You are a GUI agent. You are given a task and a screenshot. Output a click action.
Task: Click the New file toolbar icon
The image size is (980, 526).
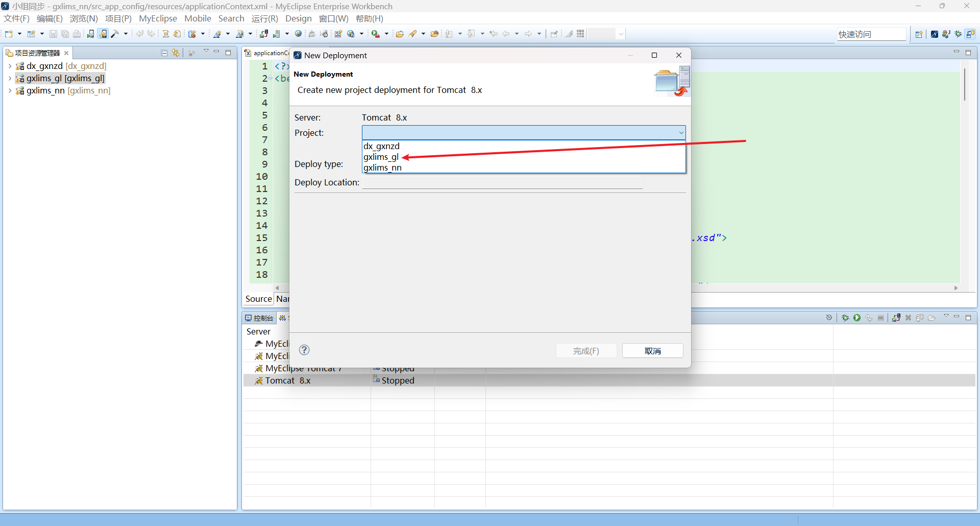pos(9,34)
